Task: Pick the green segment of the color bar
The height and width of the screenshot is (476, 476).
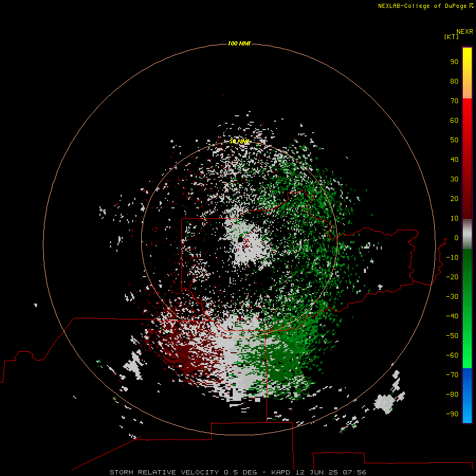Action: click(467, 309)
